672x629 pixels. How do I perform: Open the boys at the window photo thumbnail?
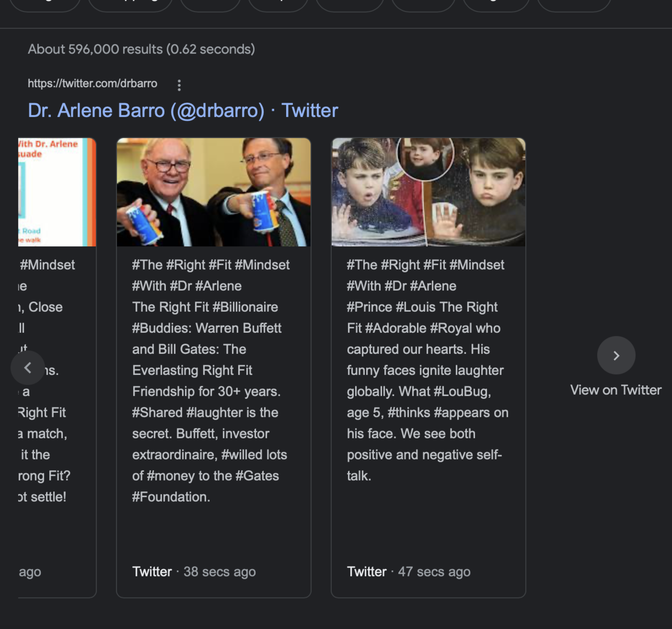pos(428,192)
